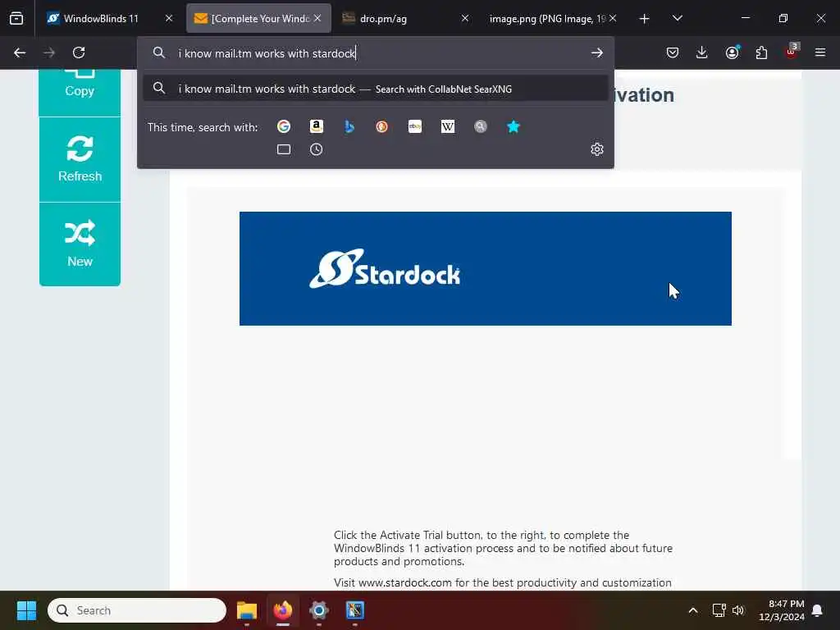Open the Firefox View icon
This screenshot has height=630, width=840.
(16, 18)
